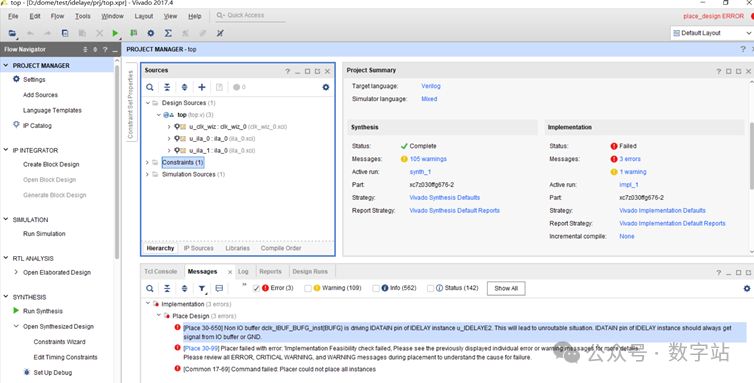Open main toolbar settings gear
The width and height of the screenshot is (754, 383).
tap(151, 33)
